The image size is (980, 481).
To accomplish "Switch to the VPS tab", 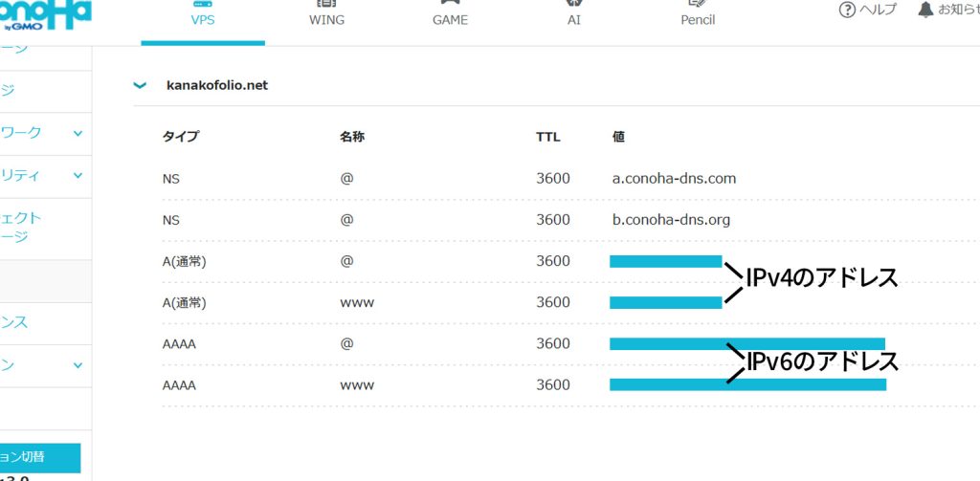I will click(x=203, y=19).
